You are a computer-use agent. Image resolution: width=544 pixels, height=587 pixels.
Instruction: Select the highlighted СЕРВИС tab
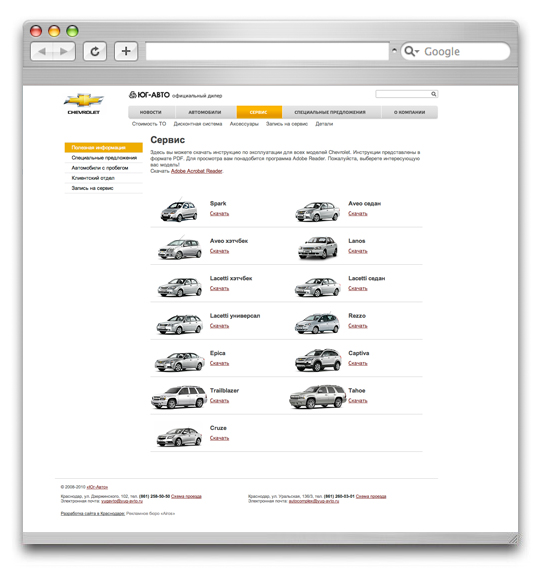point(259,112)
